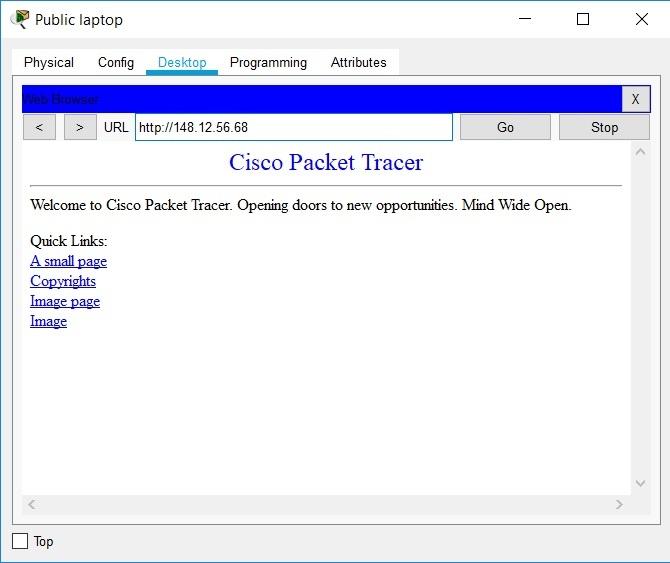Switch to the Config tab

(x=116, y=62)
